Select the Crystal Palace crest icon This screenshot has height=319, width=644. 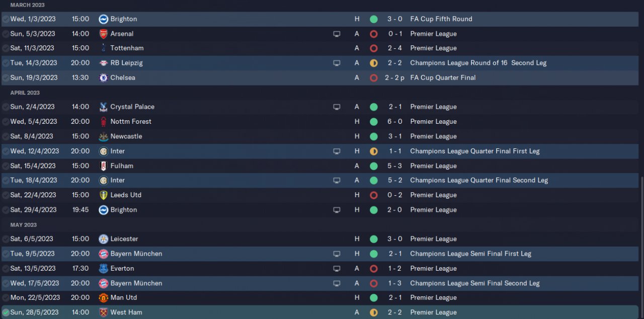coord(104,107)
